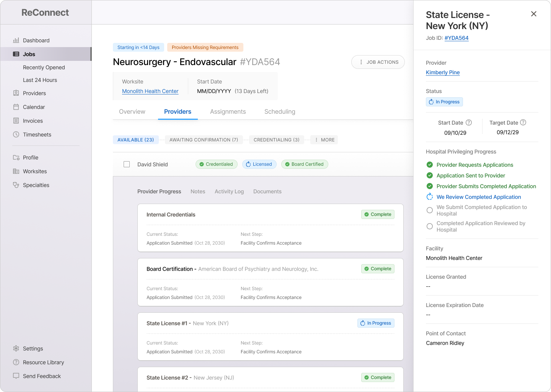Click the Dashboard bar chart icon
The image size is (551, 392).
(x=16, y=40)
